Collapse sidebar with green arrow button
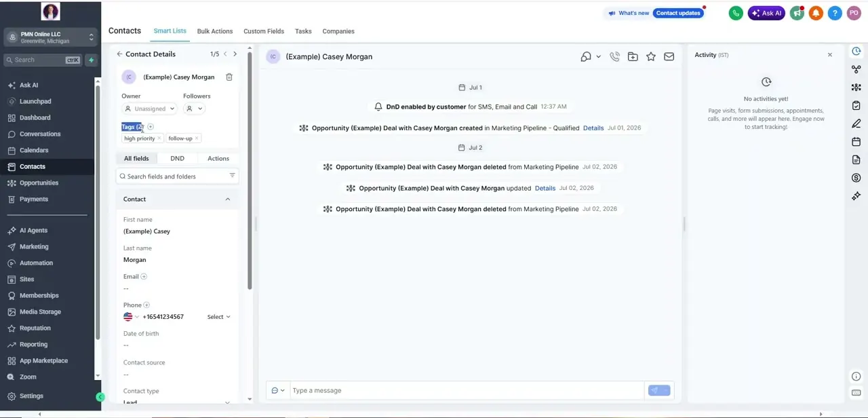The image size is (868, 418). 100,397
